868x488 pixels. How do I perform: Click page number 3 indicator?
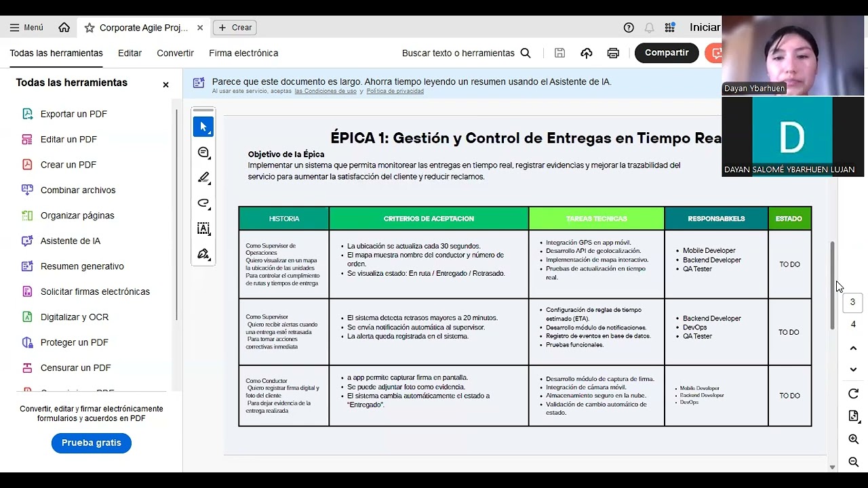853,302
